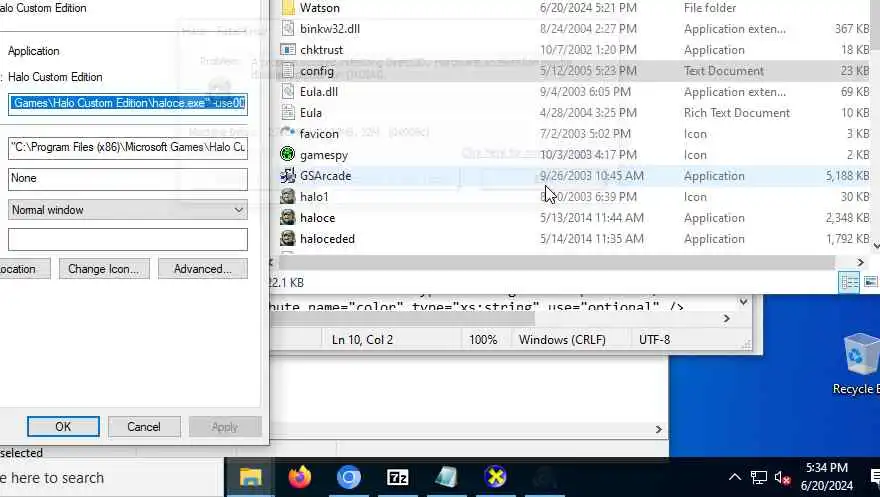Click the Start in path field
Viewport: 880px width, 497px height.
tap(128, 148)
